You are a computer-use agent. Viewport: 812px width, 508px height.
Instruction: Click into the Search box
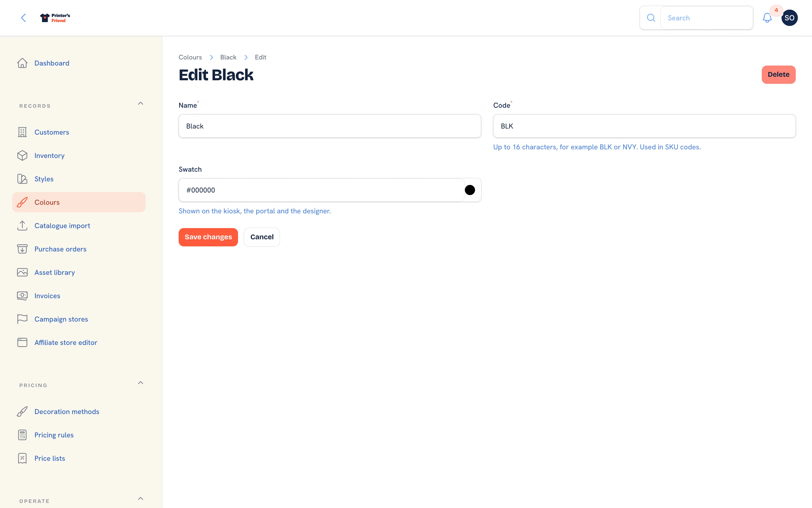[706, 18]
